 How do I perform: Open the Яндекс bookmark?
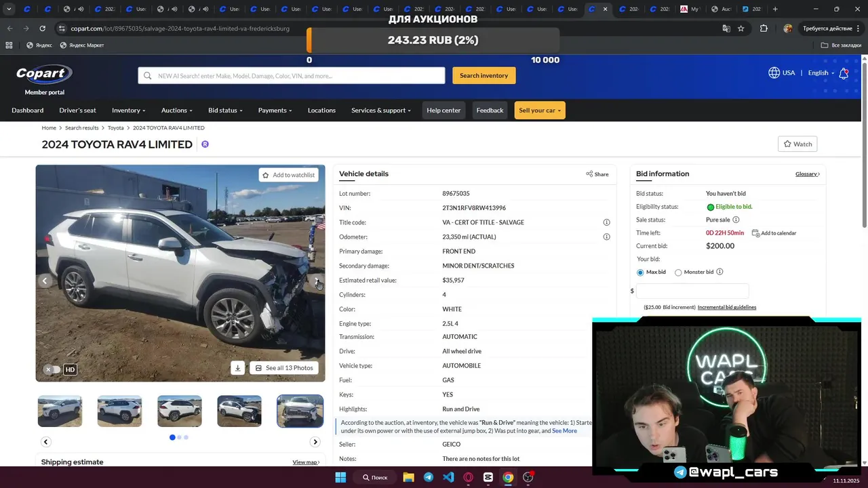coord(39,45)
